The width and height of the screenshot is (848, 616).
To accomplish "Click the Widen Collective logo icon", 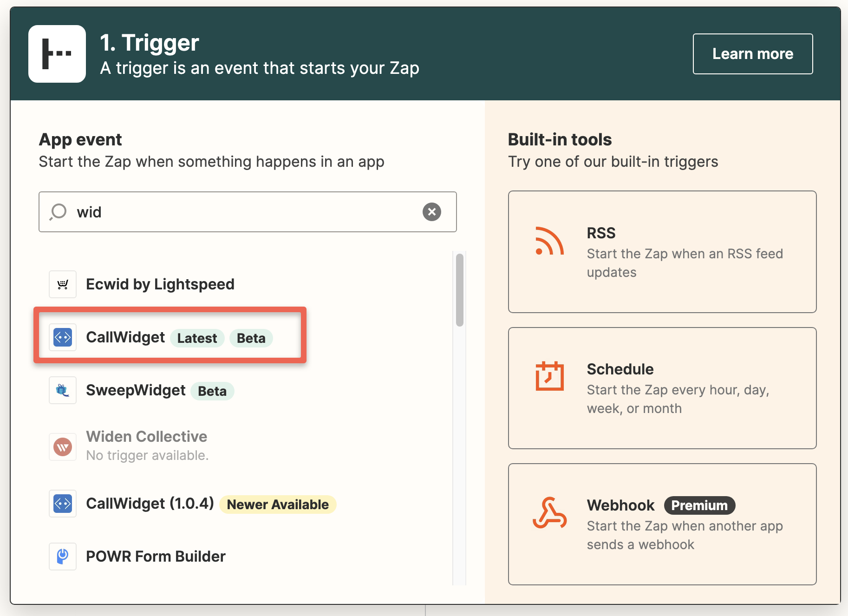I will [x=63, y=447].
